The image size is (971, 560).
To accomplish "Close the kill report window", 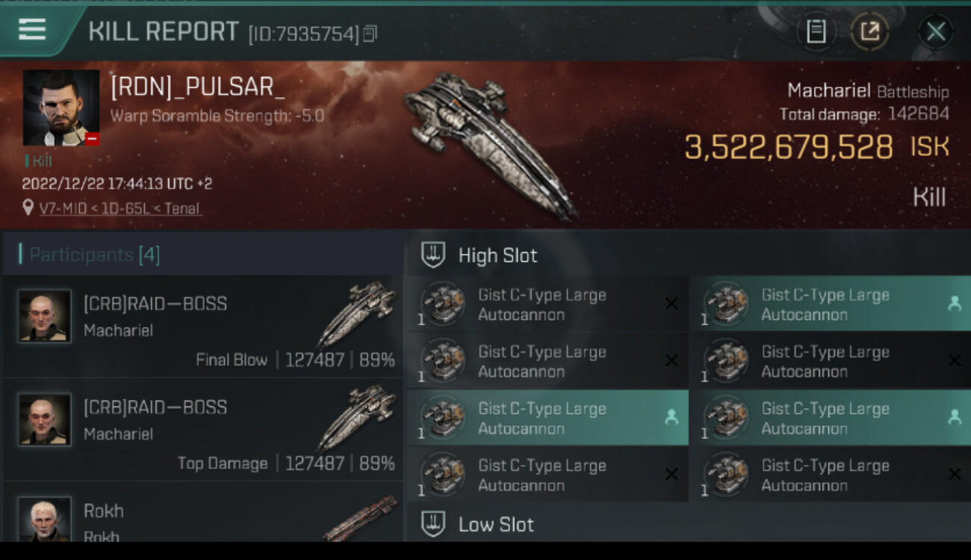I will coord(935,32).
